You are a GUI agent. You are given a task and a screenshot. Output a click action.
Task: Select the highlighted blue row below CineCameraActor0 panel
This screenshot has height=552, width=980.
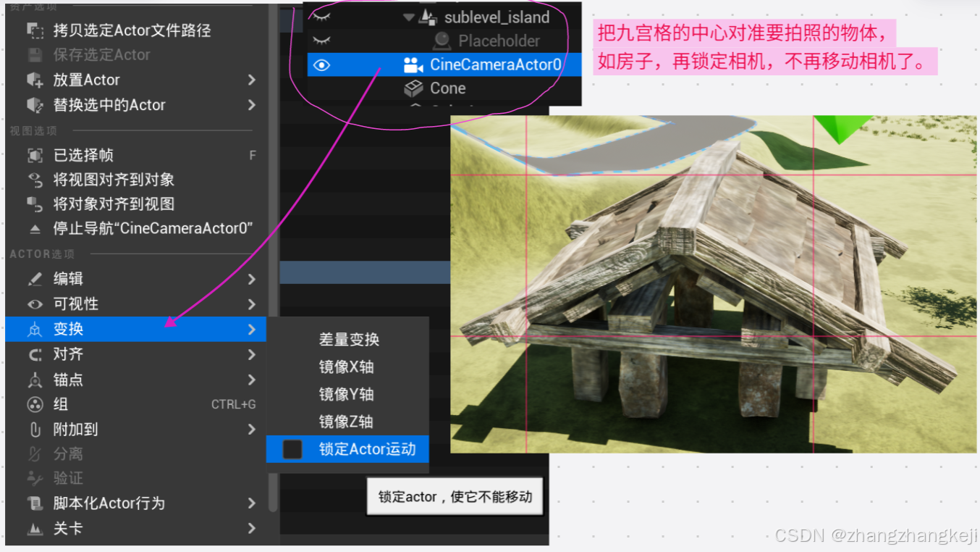pyautogui.click(x=362, y=272)
